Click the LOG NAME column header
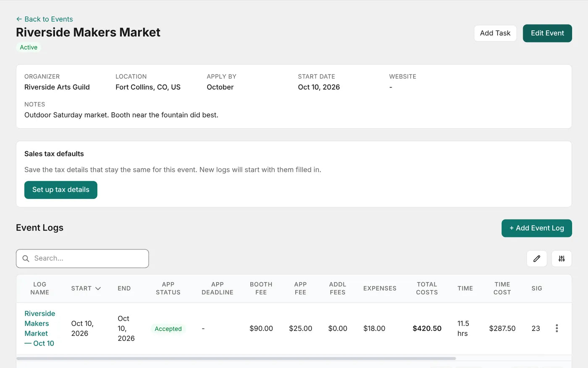 coord(40,289)
